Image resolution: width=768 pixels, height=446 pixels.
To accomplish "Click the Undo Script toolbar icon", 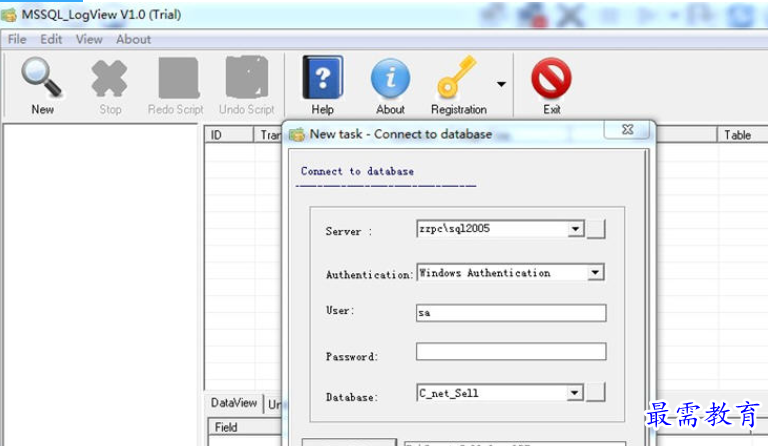I will [x=247, y=77].
